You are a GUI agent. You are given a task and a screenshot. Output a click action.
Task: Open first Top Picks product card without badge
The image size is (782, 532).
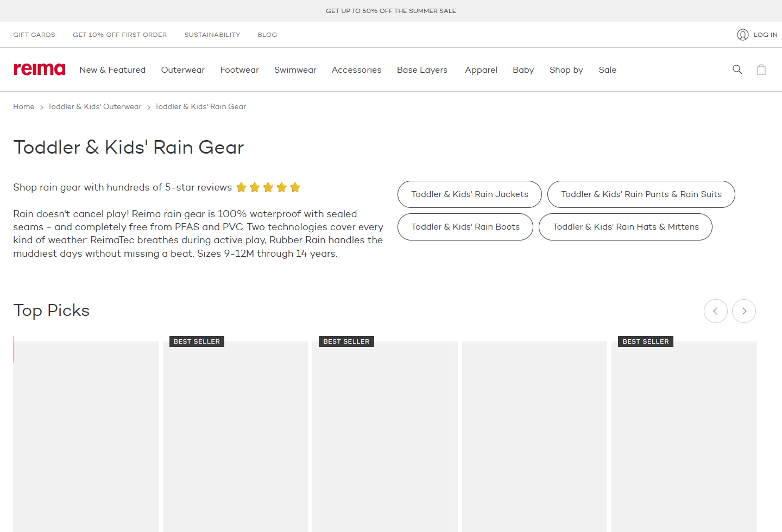[x=86, y=436]
